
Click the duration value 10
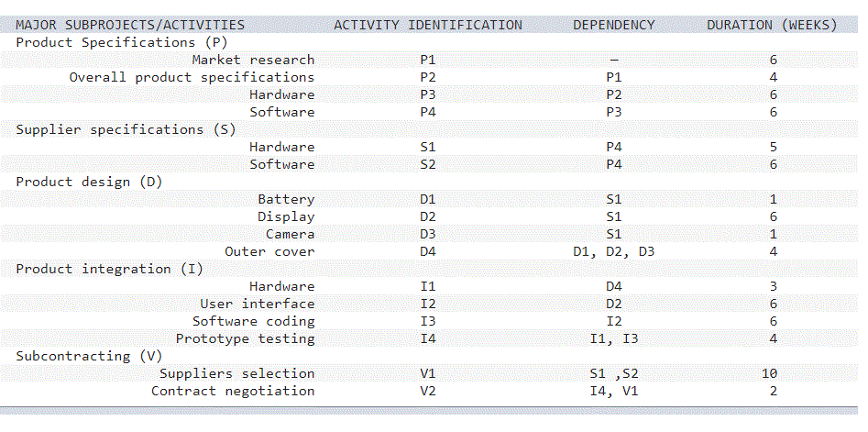[769, 374]
